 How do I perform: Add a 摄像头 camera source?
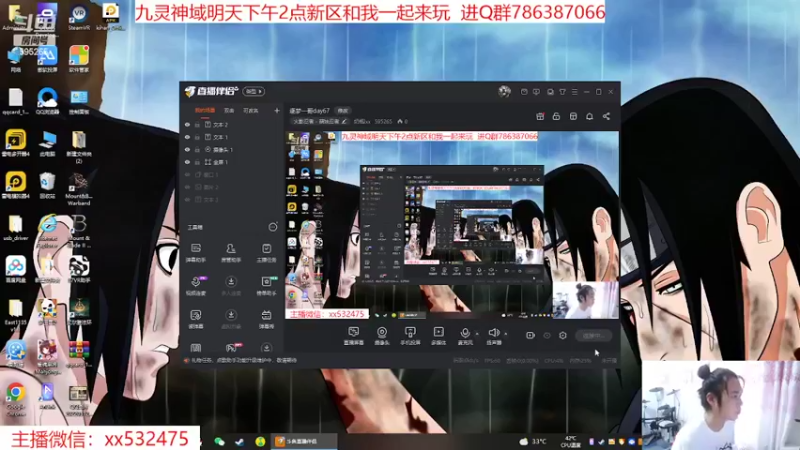click(382, 336)
